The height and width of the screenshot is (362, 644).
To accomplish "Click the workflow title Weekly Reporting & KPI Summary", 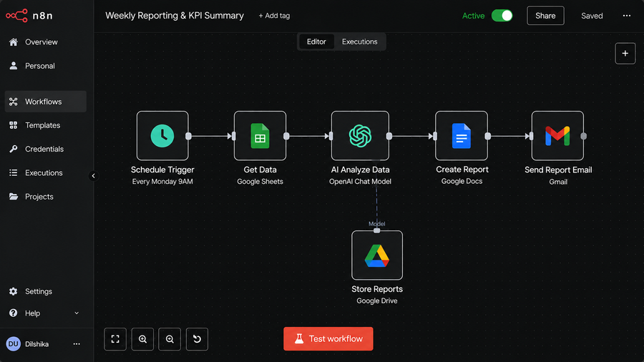I will (x=175, y=16).
